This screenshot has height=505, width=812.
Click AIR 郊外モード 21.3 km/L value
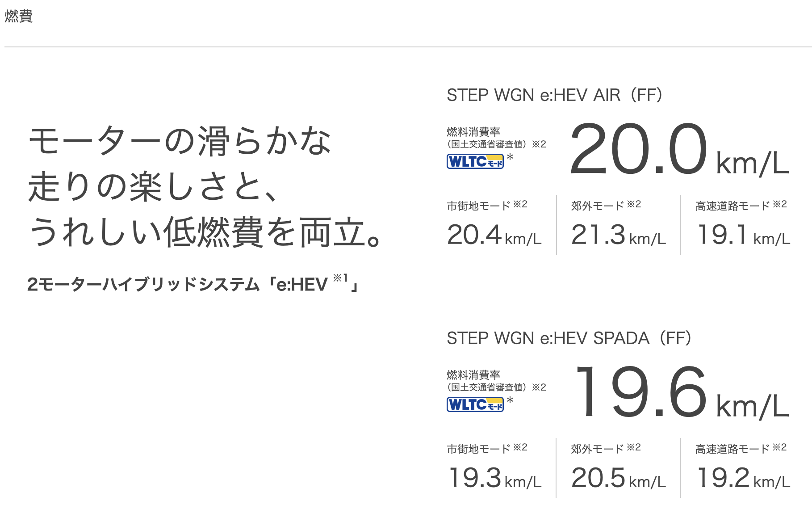[x=618, y=235]
